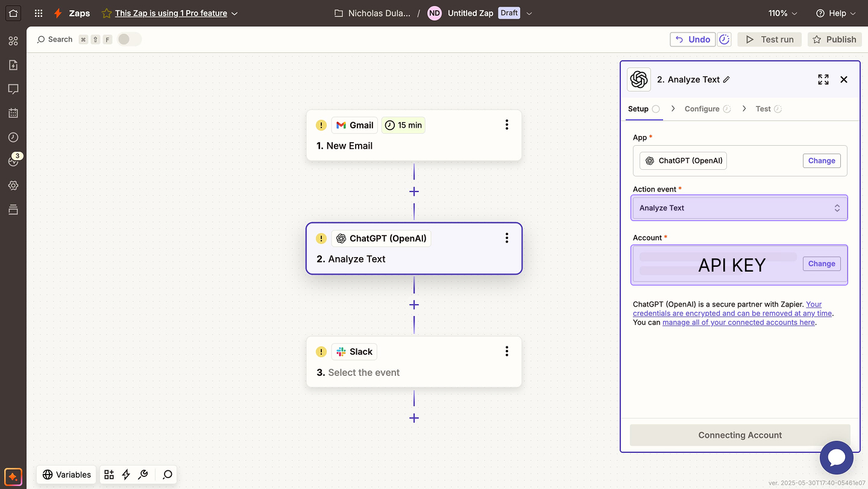
Task: Click the canvas layout grid icon
Action: pyautogui.click(x=109, y=475)
